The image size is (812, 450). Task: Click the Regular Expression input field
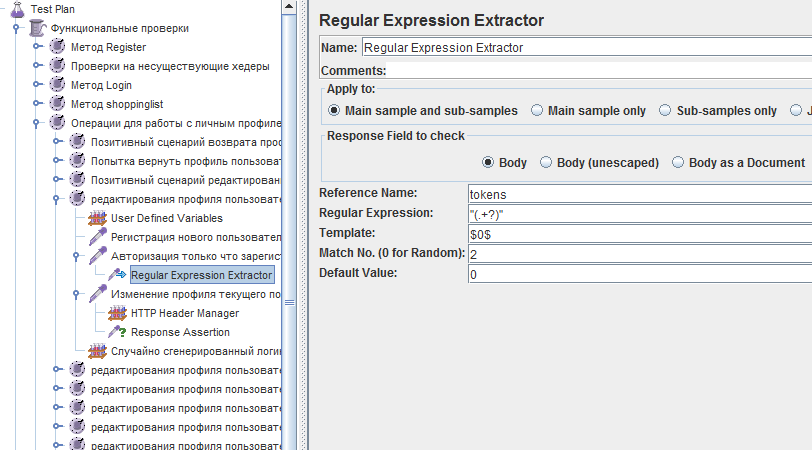639,214
